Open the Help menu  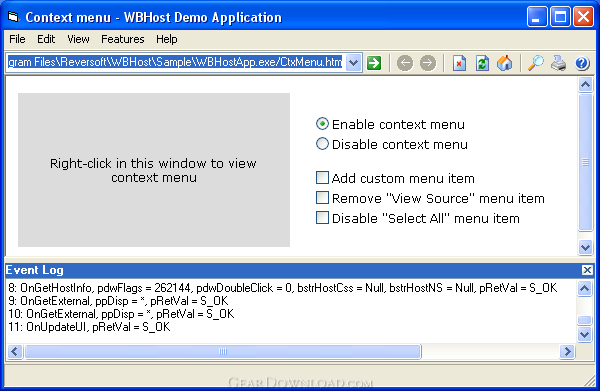(166, 39)
